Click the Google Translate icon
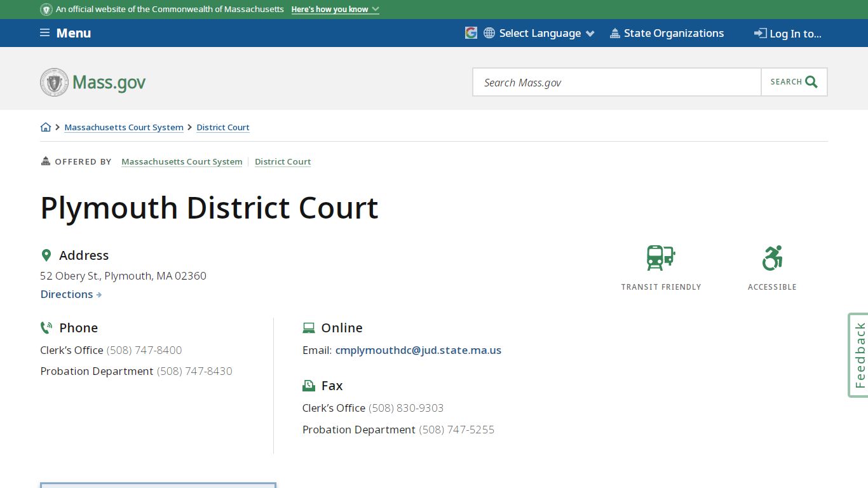The image size is (868, 488). (471, 33)
